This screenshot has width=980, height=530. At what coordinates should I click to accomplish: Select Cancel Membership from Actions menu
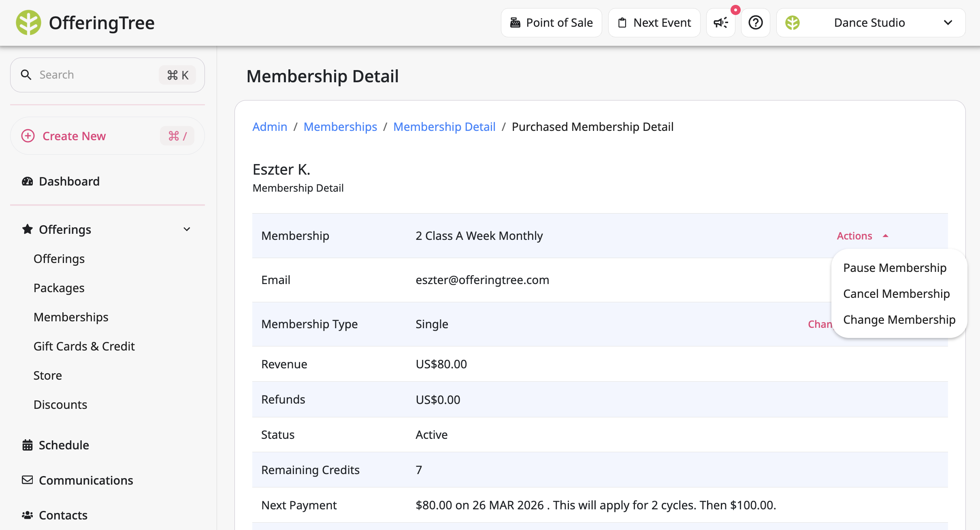tap(896, 294)
